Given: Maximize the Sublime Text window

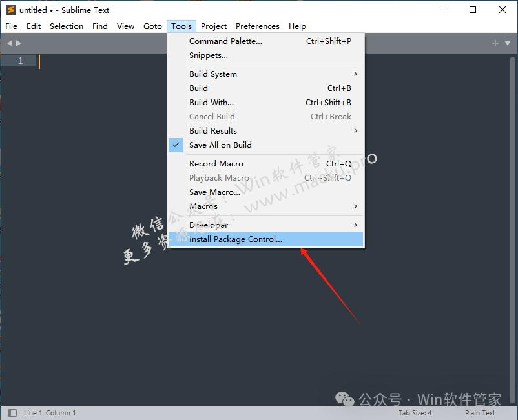Looking at the screenshot, I should 473,10.
